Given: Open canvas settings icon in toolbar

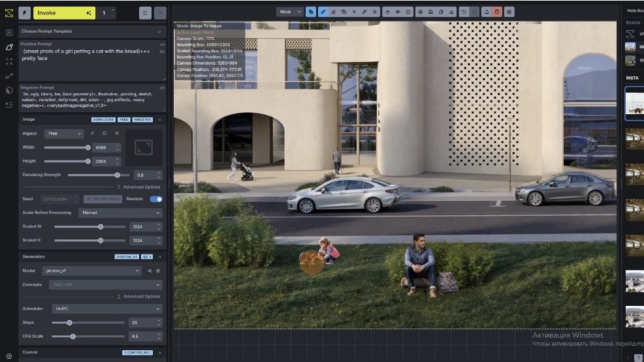Looking at the screenshot, I should (x=509, y=12).
